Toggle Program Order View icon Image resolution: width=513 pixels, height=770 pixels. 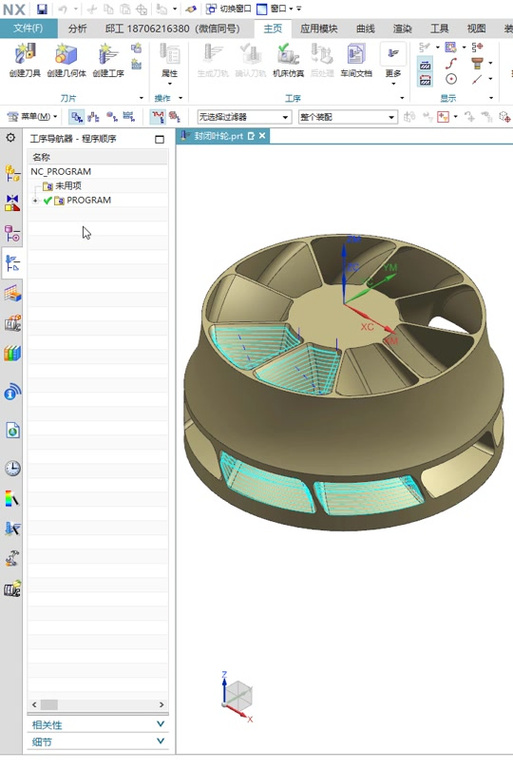click(76, 117)
